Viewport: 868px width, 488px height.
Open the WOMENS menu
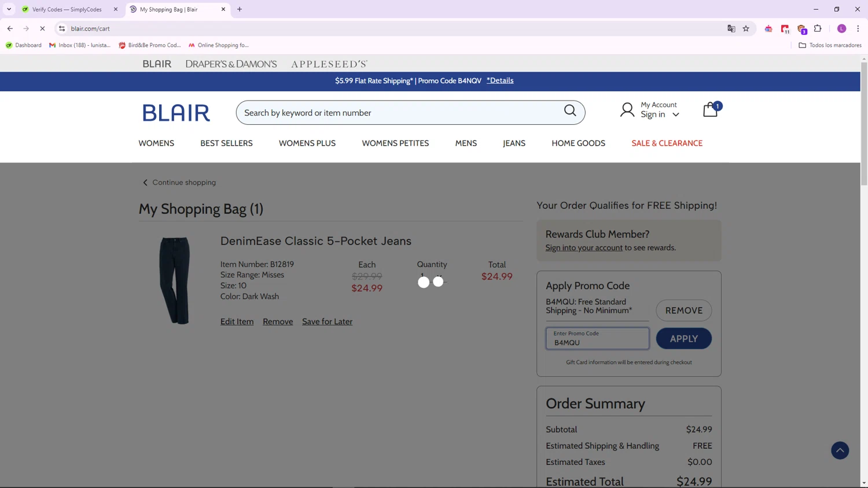(x=156, y=143)
